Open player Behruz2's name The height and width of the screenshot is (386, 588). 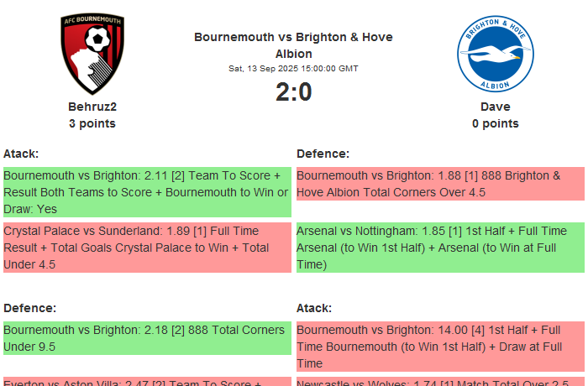[x=92, y=107]
